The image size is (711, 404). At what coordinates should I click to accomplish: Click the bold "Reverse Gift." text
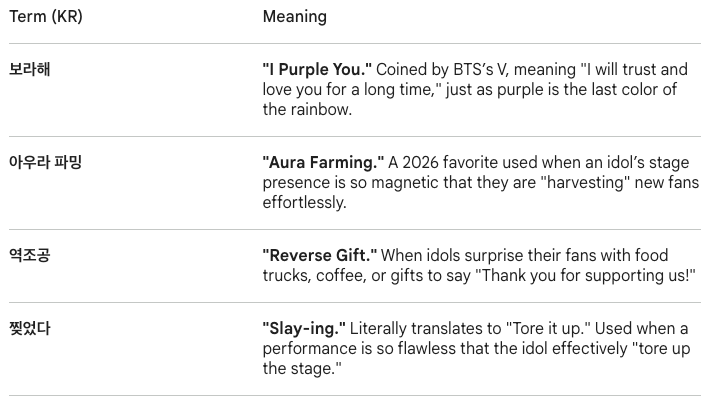320,255
